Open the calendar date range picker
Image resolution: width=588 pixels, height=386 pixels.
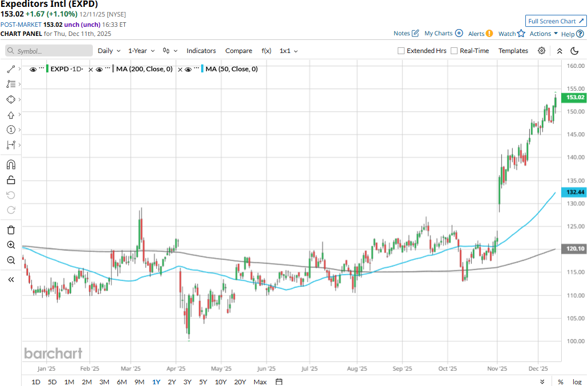click(279, 381)
